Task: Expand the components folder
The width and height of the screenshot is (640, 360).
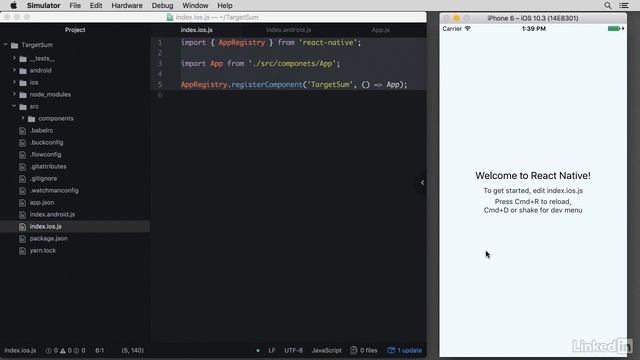Action: point(23,118)
